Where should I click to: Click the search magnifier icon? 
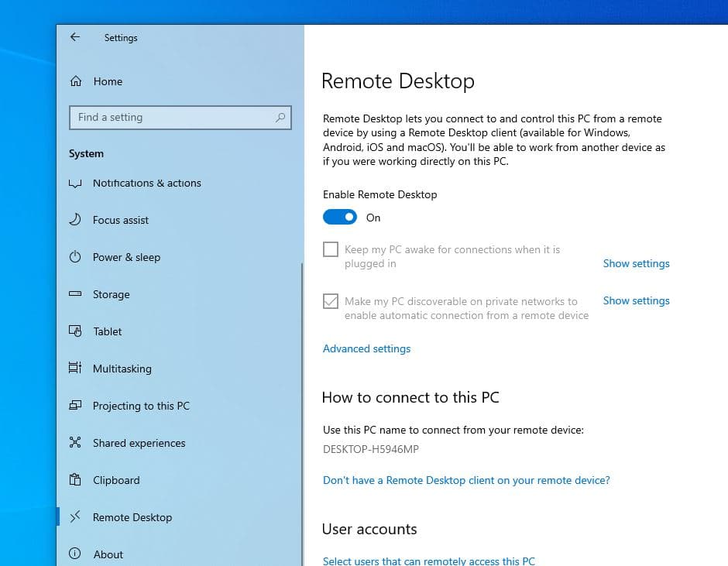pos(280,118)
